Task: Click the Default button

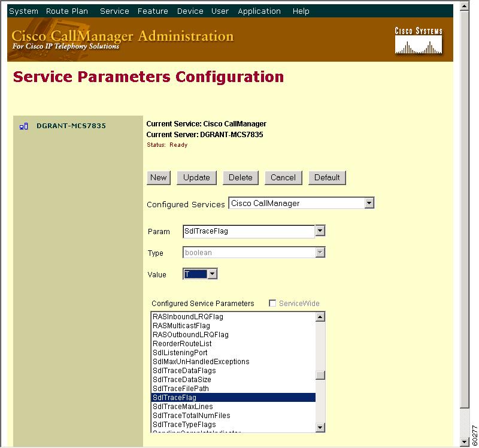Action: (327, 178)
